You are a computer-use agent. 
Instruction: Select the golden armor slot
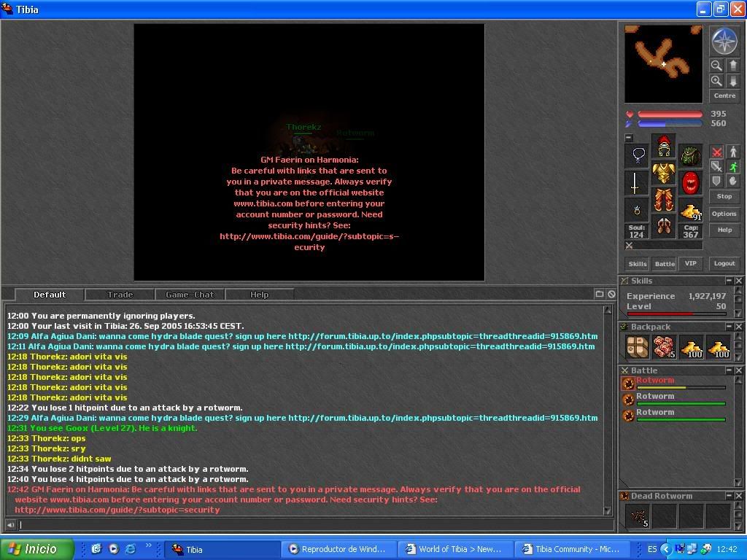[x=664, y=173]
